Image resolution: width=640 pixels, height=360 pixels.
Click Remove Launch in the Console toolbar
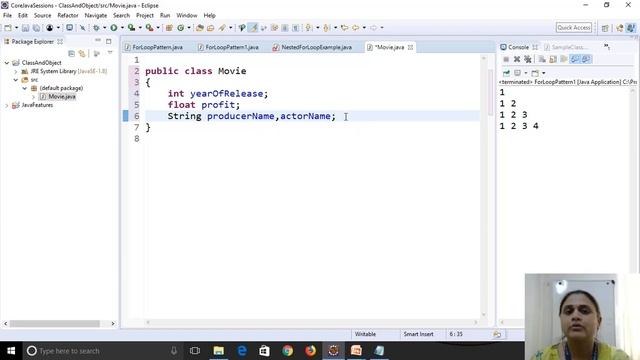[517, 59]
